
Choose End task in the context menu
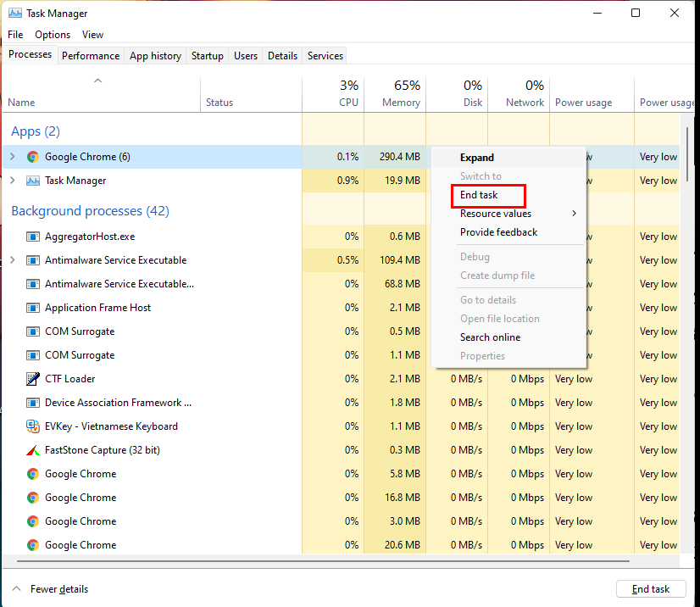[x=508, y=195]
